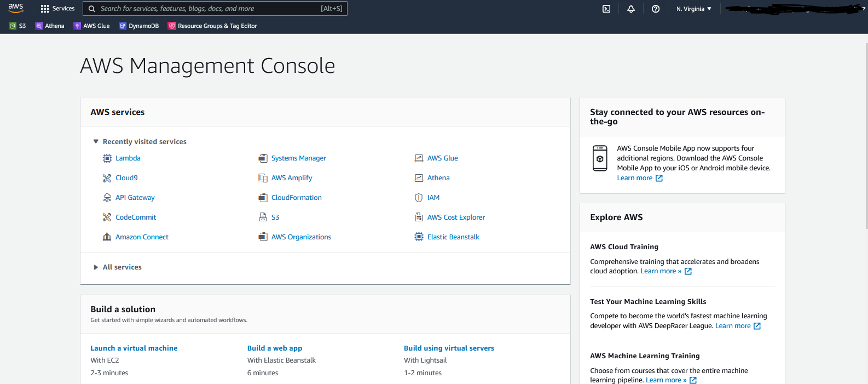Open Resource Groups & Tag Editor bookmark
Image resolution: width=868 pixels, height=384 pixels.
click(217, 26)
